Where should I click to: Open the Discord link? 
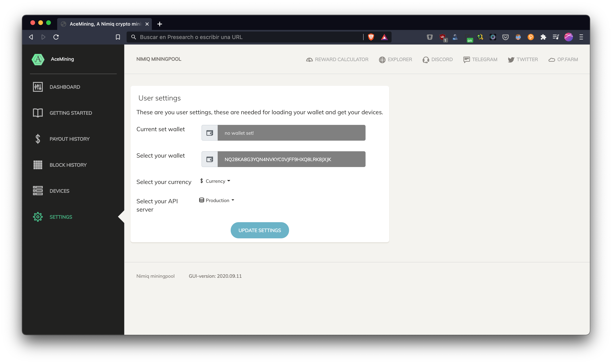click(438, 59)
